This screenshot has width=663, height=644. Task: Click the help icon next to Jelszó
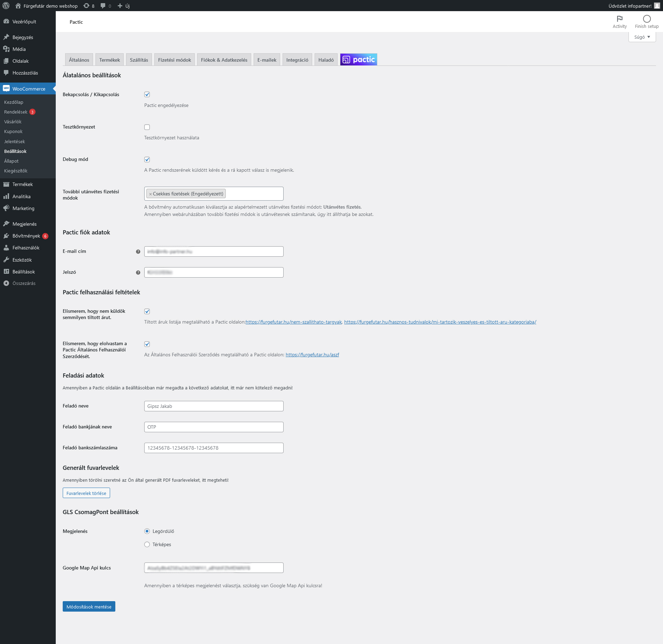point(138,272)
